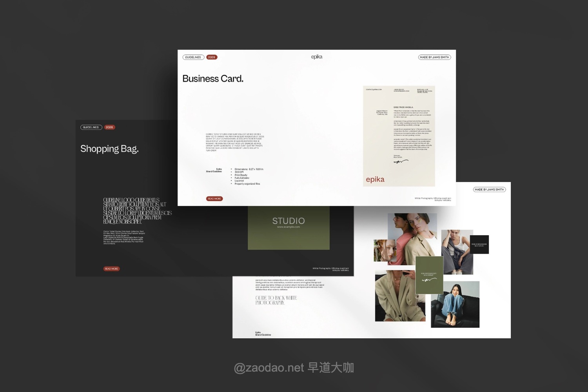Viewport: 588px width, 392px height.
Task: Select the 'GUIDE TO BACK WHITE PHOTOGRAPHY' heading
Action: coord(276,300)
